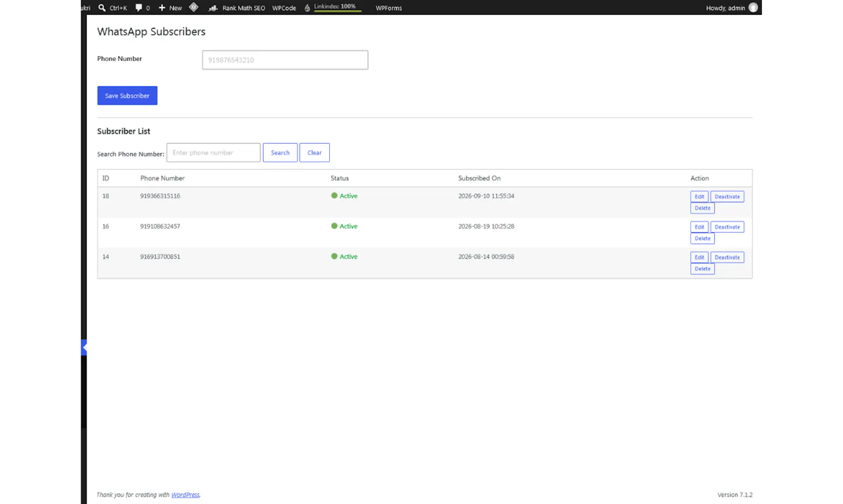Viewport: 843px width, 504px height.
Task: Edit the subscriber with ID 18
Action: pos(699,196)
